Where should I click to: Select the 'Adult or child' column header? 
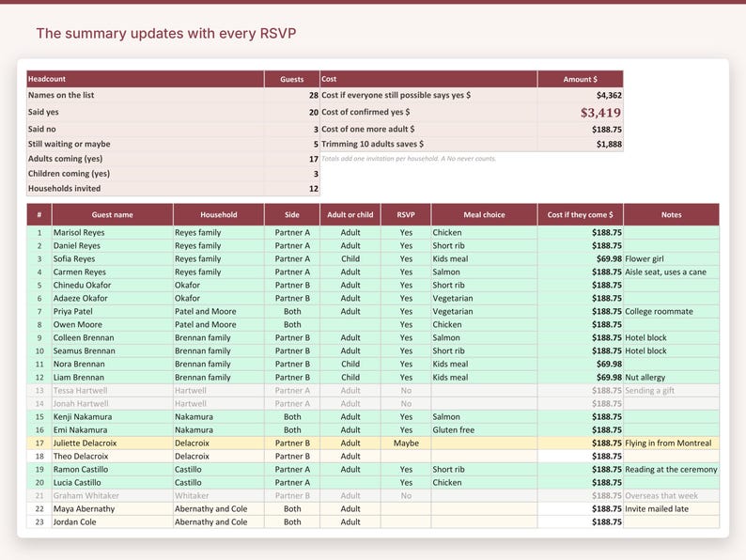point(350,214)
